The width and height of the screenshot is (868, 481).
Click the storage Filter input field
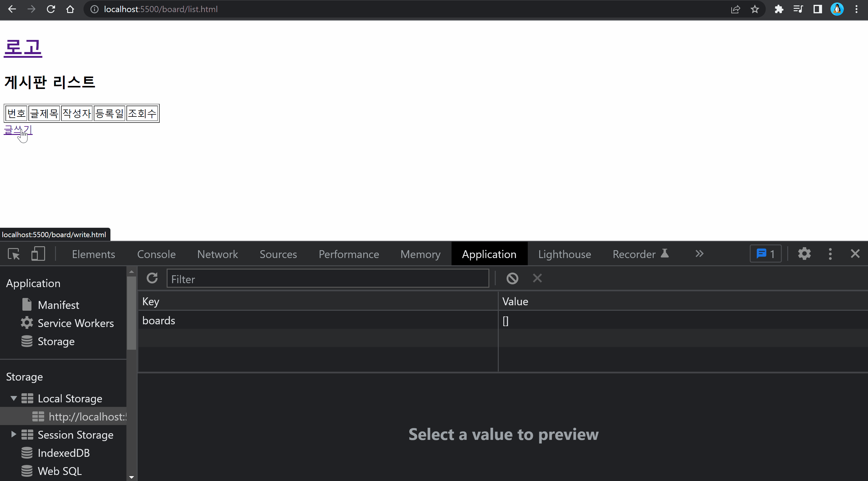point(328,279)
